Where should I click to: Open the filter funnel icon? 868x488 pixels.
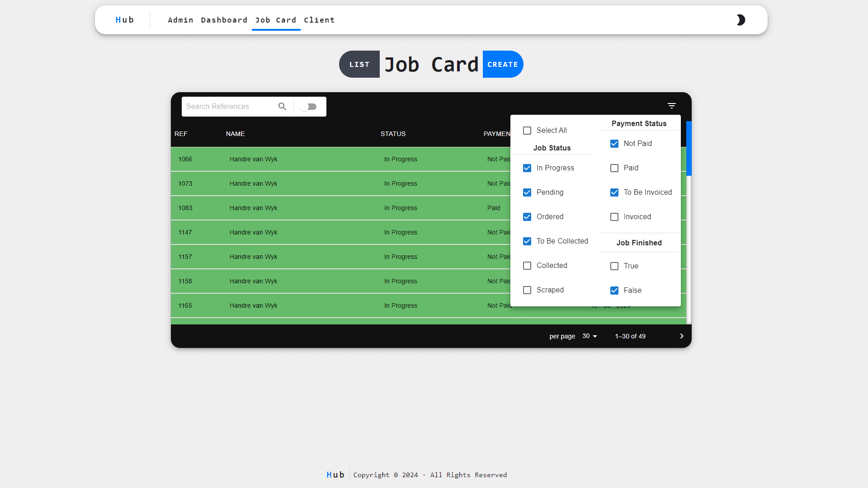[x=672, y=105]
